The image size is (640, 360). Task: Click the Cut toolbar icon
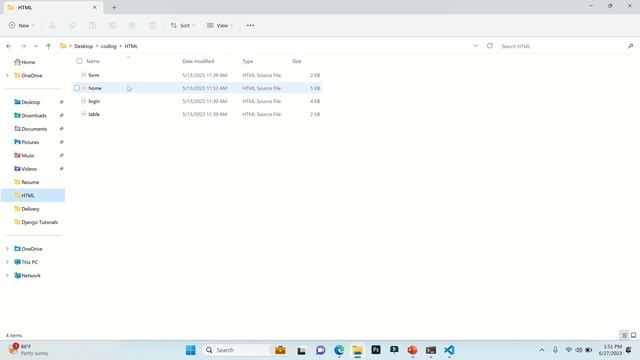[52, 26]
